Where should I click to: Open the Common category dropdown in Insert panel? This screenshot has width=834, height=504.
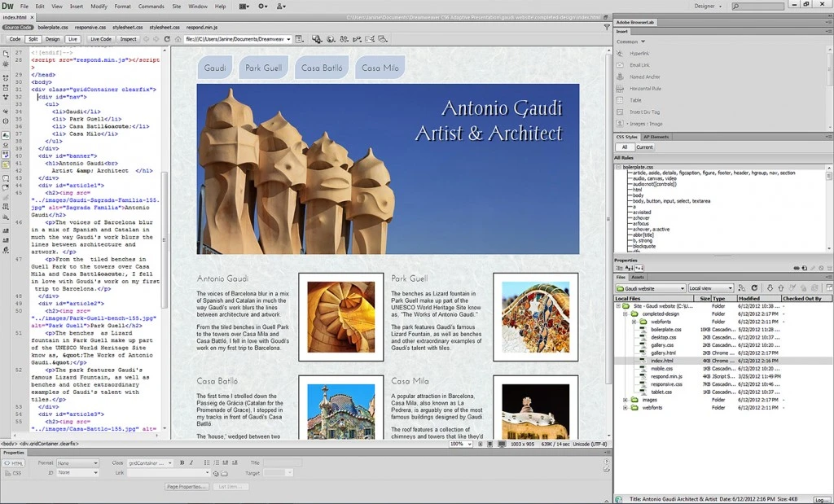[x=632, y=41]
